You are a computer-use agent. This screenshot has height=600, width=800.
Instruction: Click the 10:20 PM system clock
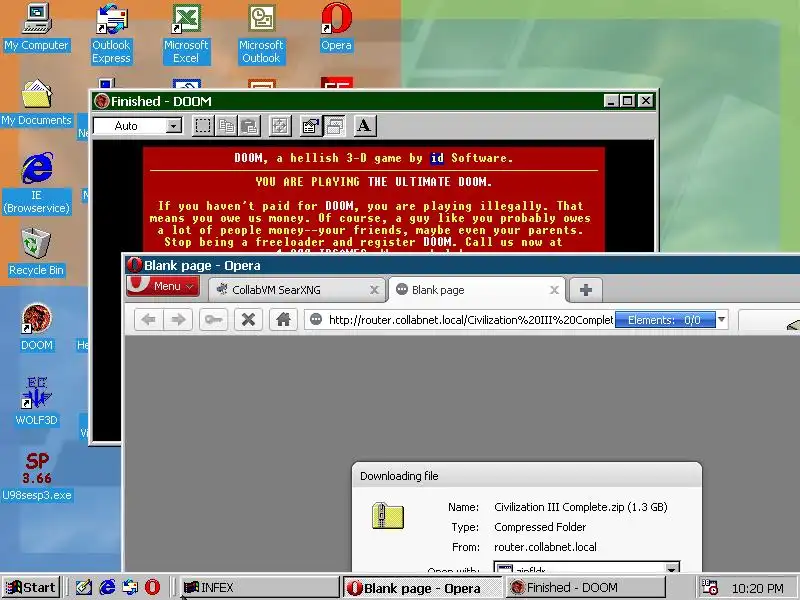(758, 588)
